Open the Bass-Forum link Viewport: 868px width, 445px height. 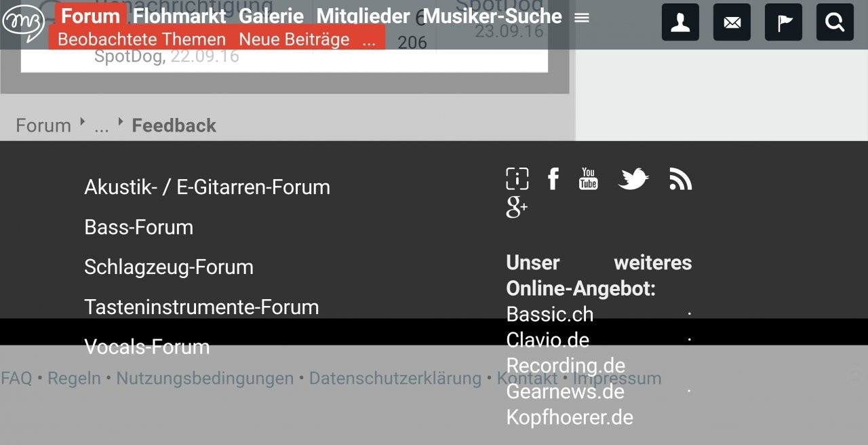click(138, 227)
